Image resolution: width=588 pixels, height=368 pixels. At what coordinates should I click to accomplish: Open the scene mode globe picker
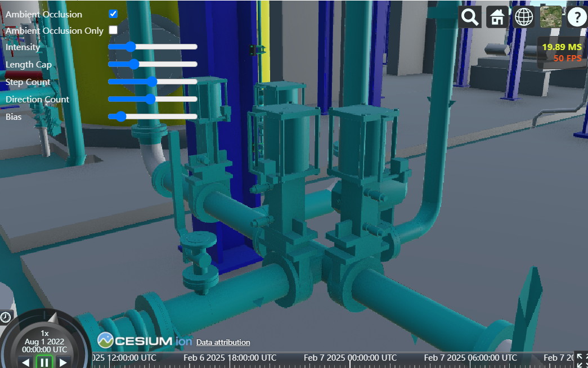pyautogui.click(x=524, y=17)
